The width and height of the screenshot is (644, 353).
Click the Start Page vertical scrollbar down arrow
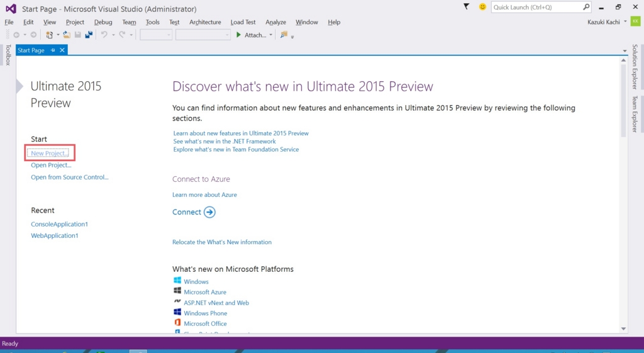623,328
